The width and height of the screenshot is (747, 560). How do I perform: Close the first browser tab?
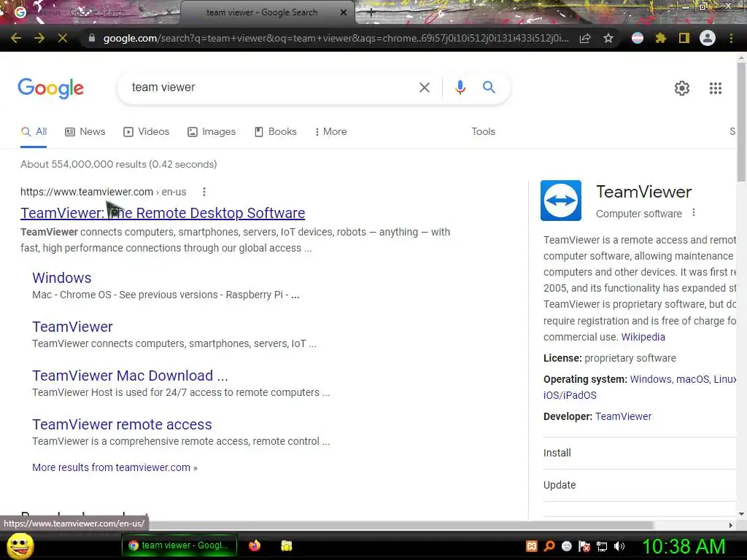(x=169, y=13)
